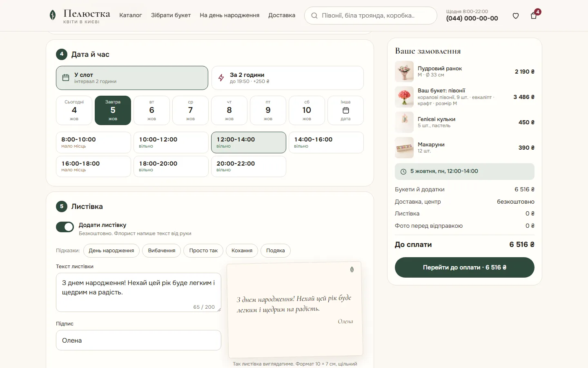588x368 pixels.
Task: Click the Підпис field with Олена
Action: point(138,340)
